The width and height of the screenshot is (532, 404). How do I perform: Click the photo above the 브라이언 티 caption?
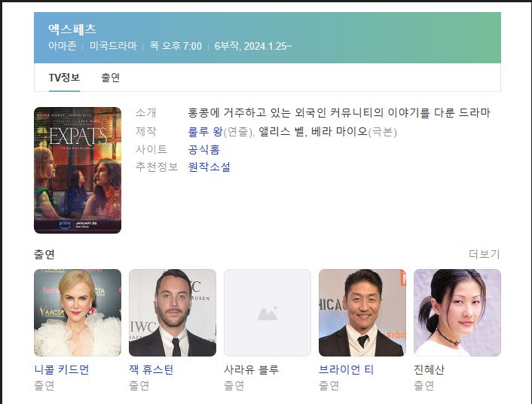pos(362,313)
